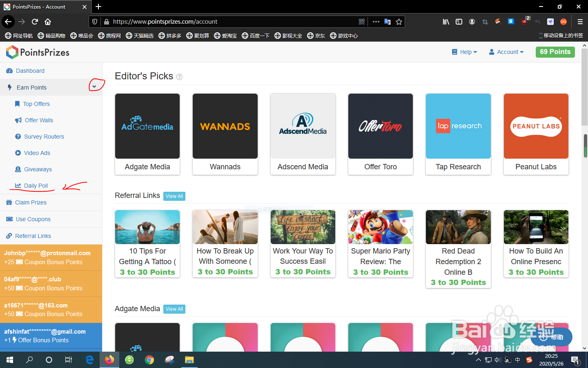Open the Firefox library icon
This screenshot has width=588, height=368.
point(446,22)
